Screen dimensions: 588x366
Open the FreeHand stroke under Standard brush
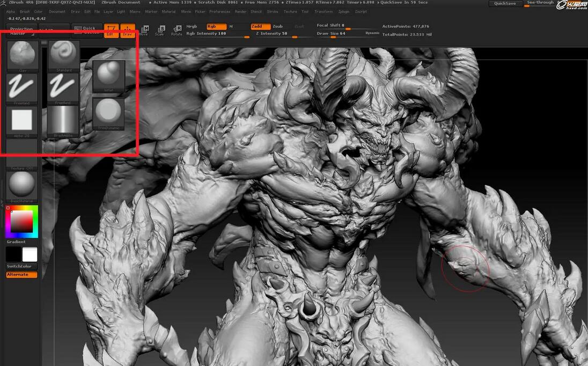[63, 89]
